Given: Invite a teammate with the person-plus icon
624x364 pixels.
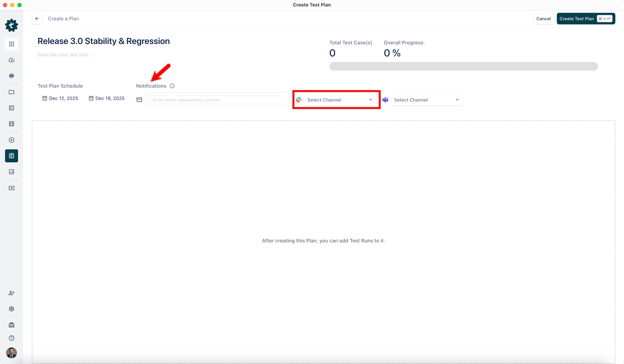Looking at the screenshot, I should point(11,293).
